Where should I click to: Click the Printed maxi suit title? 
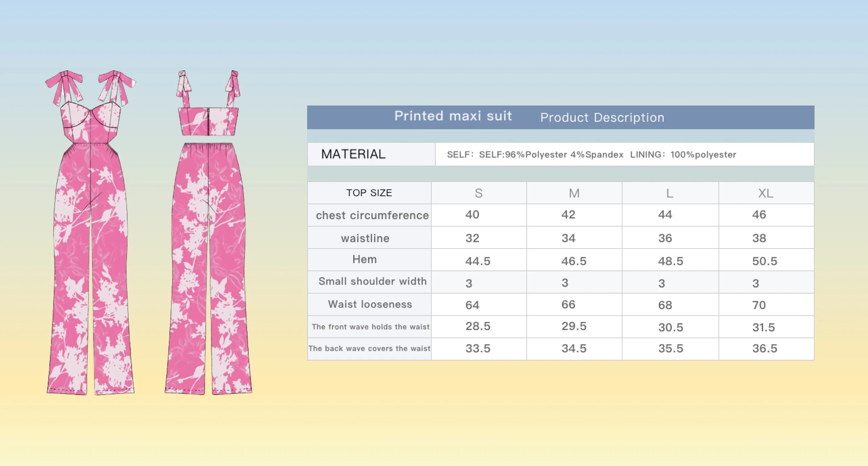453,116
